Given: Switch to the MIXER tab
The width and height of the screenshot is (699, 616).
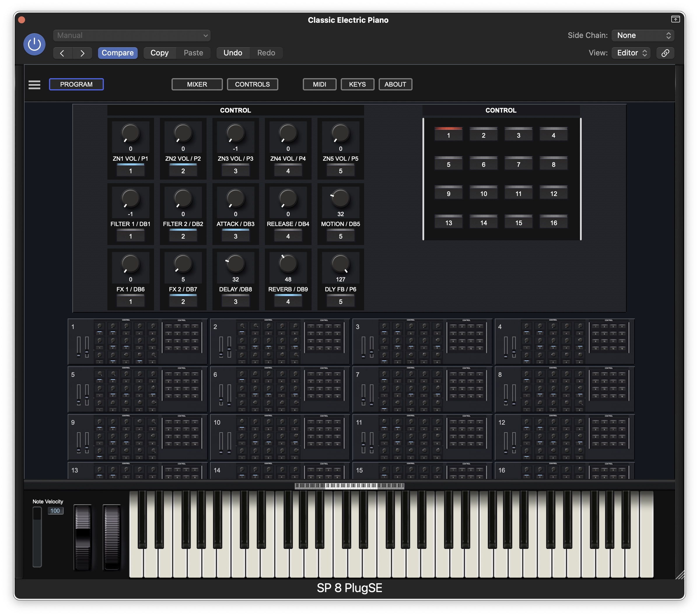Looking at the screenshot, I should (x=197, y=84).
